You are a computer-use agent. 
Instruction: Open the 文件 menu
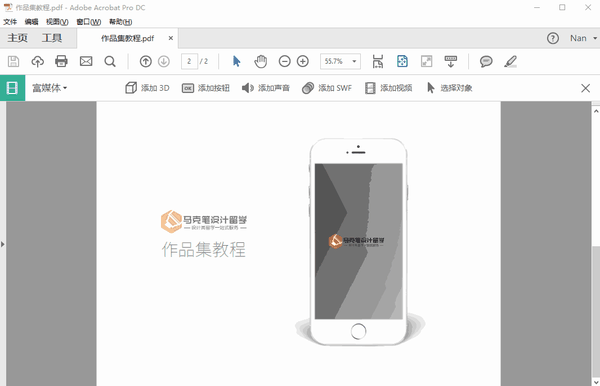[x=10, y=22]
